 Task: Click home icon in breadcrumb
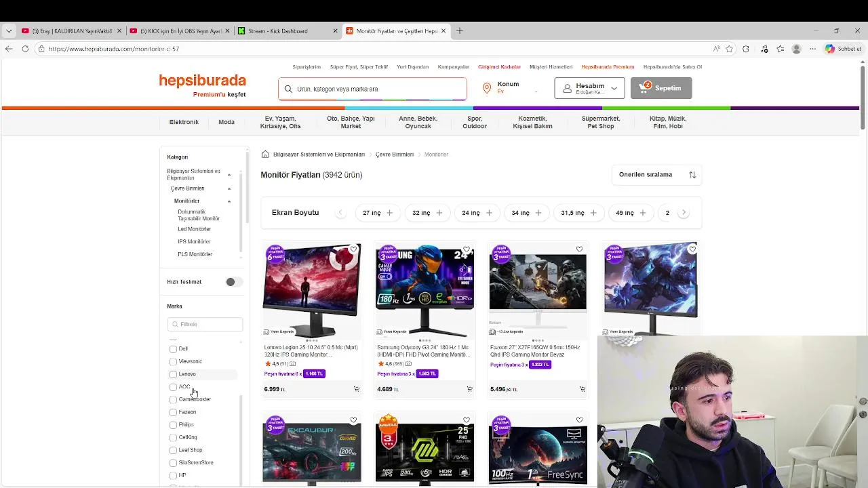coord(265,155)
